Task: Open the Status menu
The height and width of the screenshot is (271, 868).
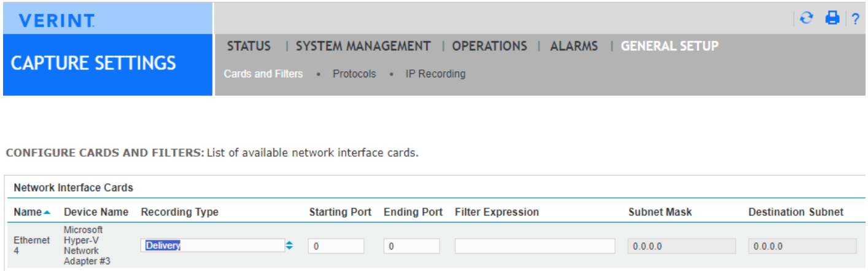Action: click(249, 46)
